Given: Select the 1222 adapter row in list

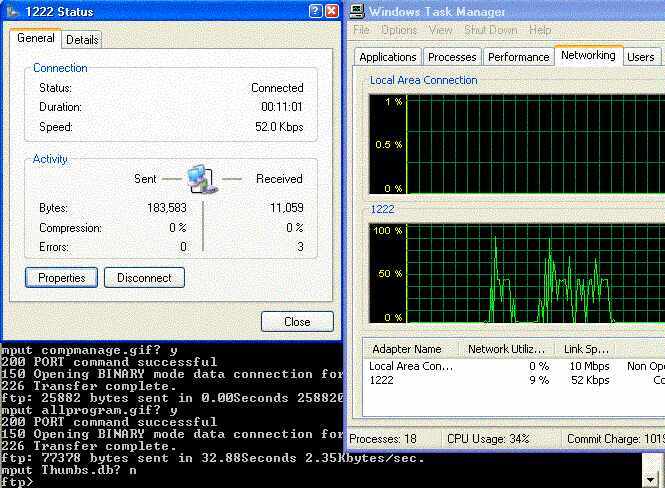Looking at the screenshot, I should (x=514, y=380).
